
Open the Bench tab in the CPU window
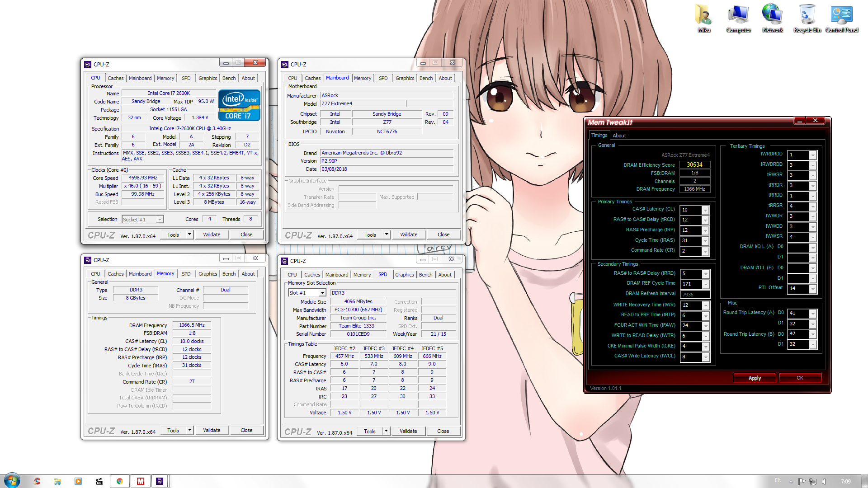coord(229,78)
